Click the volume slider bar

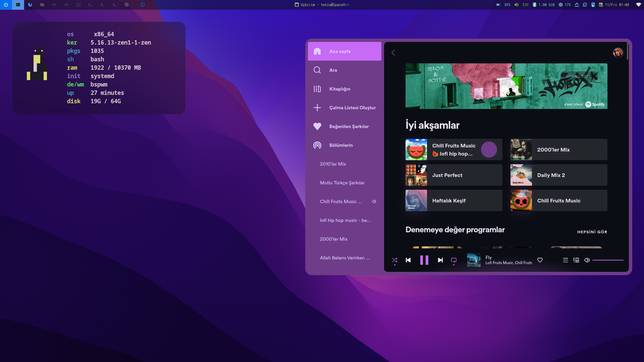(608, 260)
